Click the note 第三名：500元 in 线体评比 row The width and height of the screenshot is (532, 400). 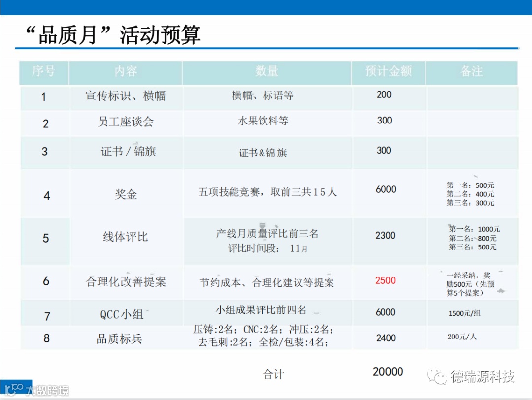[x=472, y=247]
